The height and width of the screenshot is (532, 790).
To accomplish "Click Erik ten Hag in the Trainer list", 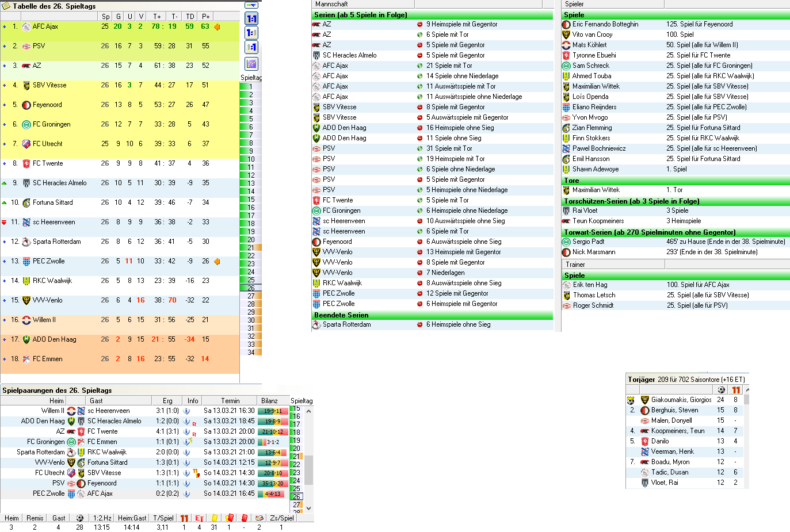I will click(590, 285).
